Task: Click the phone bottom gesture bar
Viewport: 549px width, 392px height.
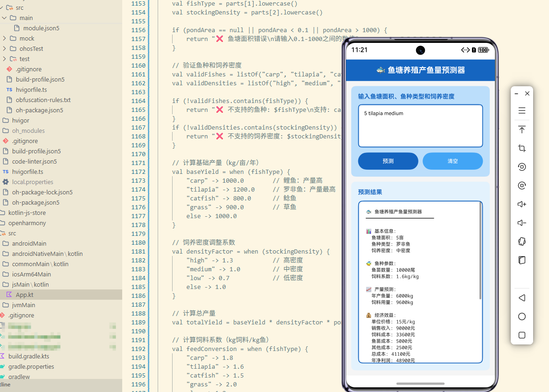Action: tap(420, 384)
